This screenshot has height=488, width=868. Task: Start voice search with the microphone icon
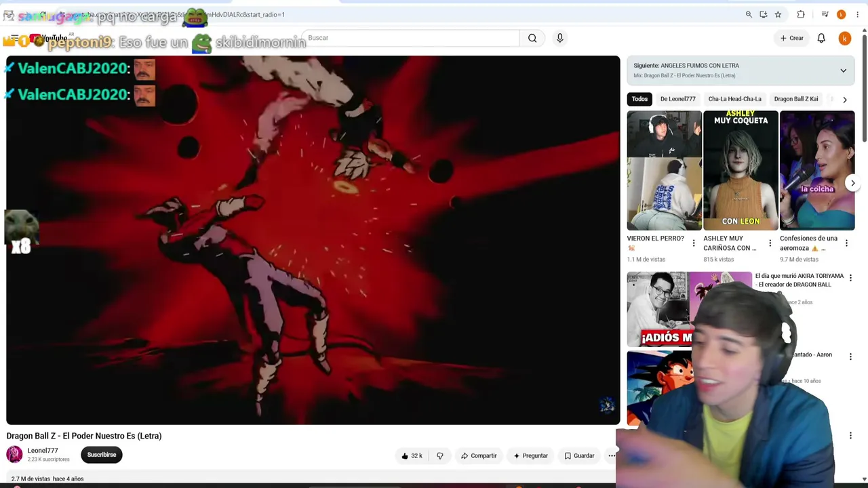[x=560, y=38]
